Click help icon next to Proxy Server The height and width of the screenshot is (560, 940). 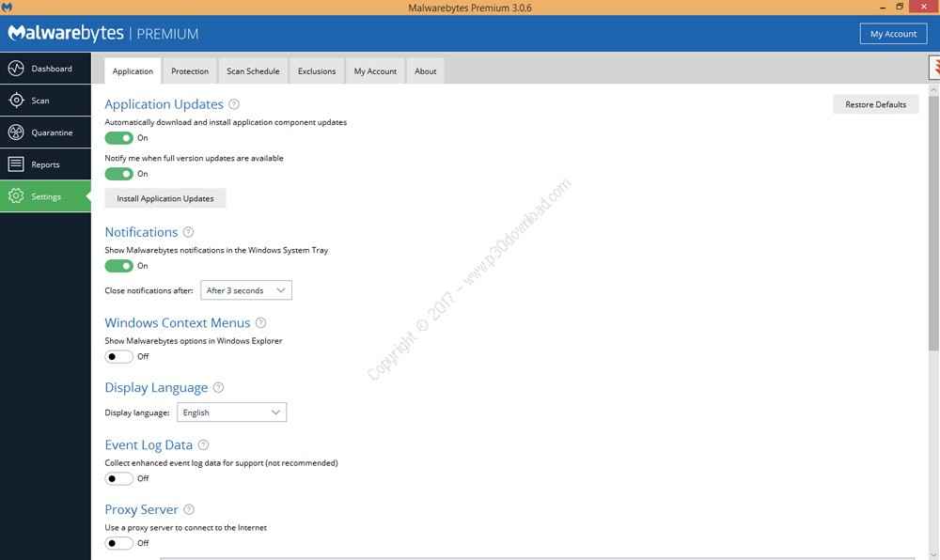[x=189, y=510]
